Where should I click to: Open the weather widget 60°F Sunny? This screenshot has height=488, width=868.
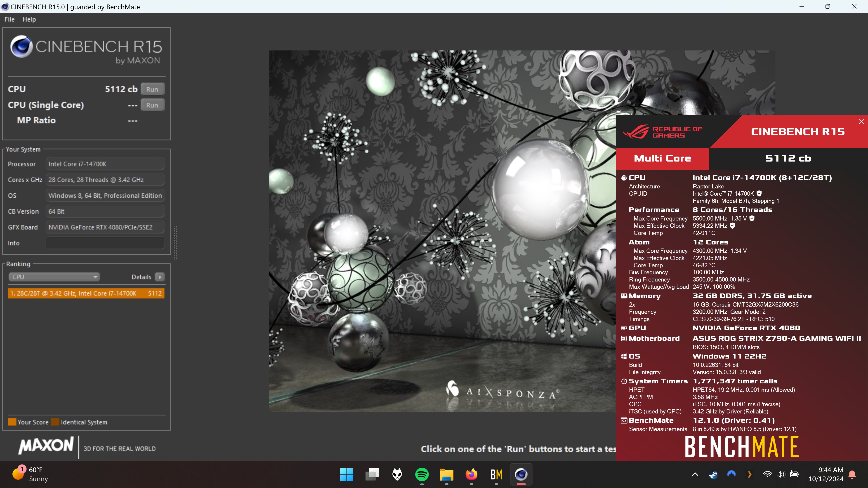coord(30,474)
